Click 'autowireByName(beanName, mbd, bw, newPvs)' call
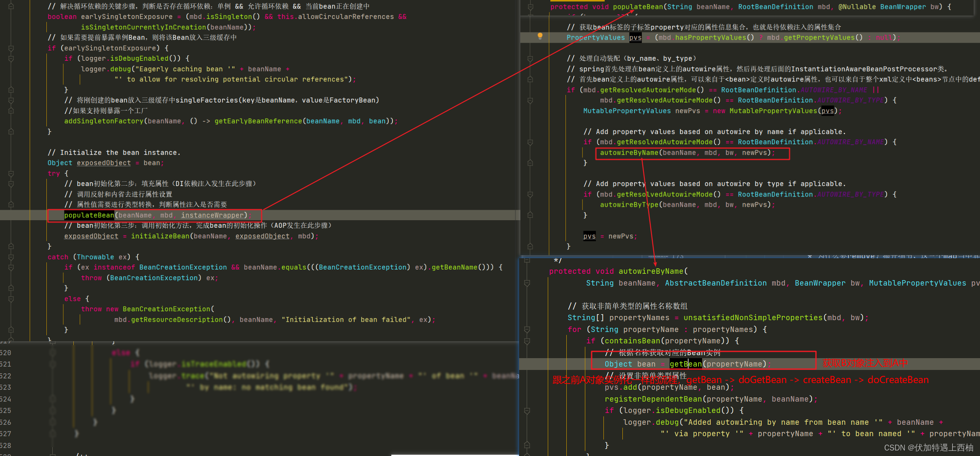Image resolution: width=980 pixels, height=456 pixels. pos(687,153)
